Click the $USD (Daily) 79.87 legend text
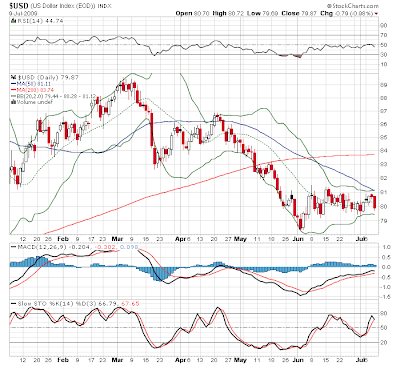Screen dimensions: 400x365 tap(47, 77)
